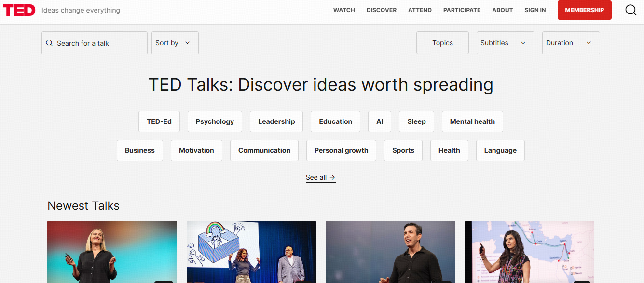
Task: Follow the See all topics link
Action: pyautogui.click(x=320, y=177)
